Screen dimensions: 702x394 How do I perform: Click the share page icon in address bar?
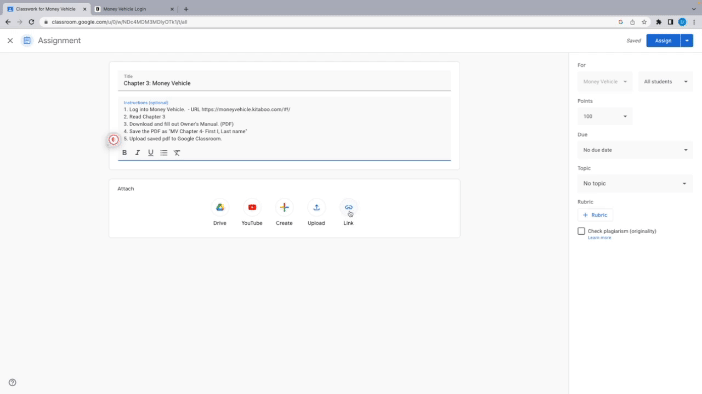632,22
